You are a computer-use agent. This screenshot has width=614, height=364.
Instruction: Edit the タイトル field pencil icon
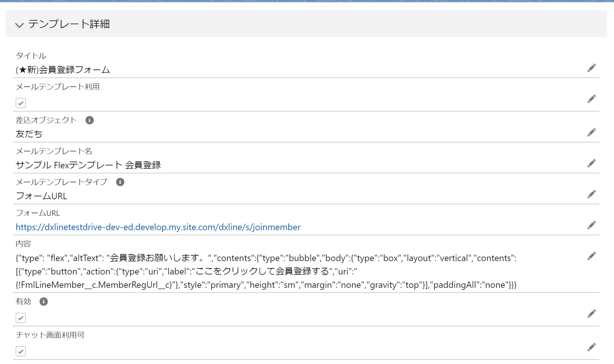591,68
